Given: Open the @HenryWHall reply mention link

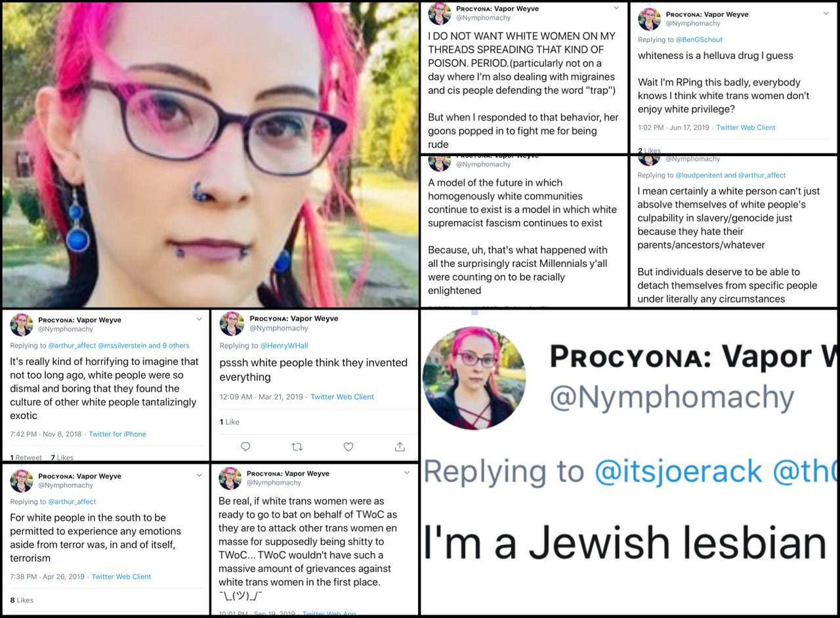Looking at the screenshot, I should [x=284, y=346].
